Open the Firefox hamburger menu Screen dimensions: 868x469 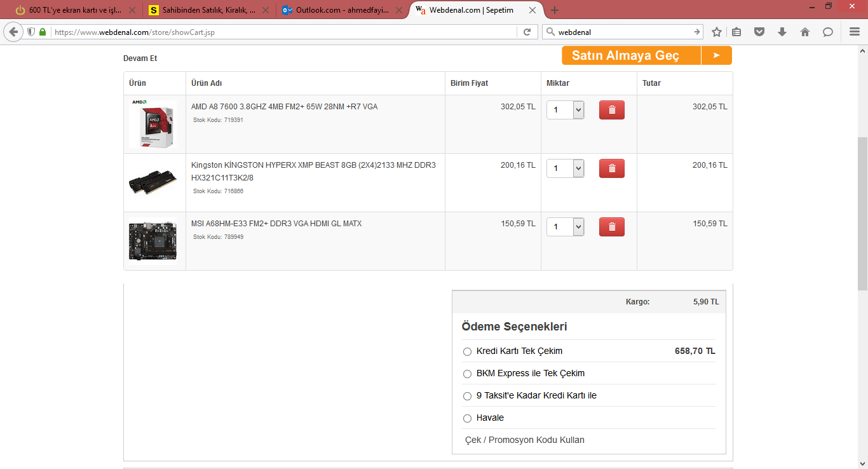coord(855,32)
